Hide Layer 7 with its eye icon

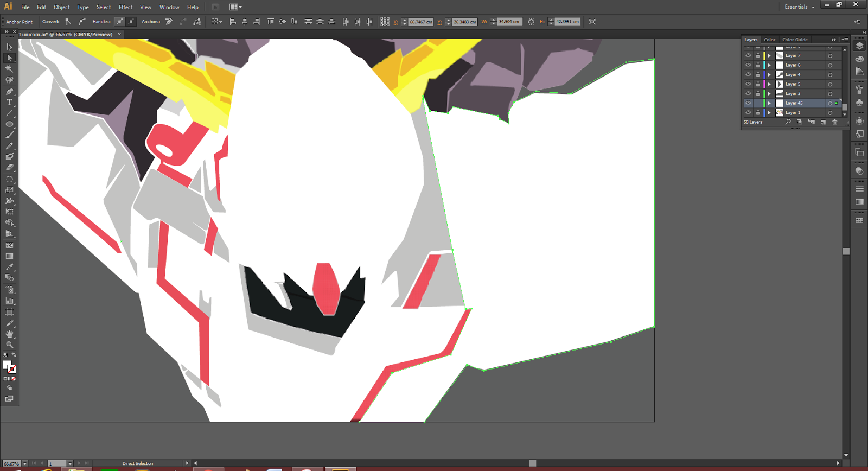coord(748,55)
